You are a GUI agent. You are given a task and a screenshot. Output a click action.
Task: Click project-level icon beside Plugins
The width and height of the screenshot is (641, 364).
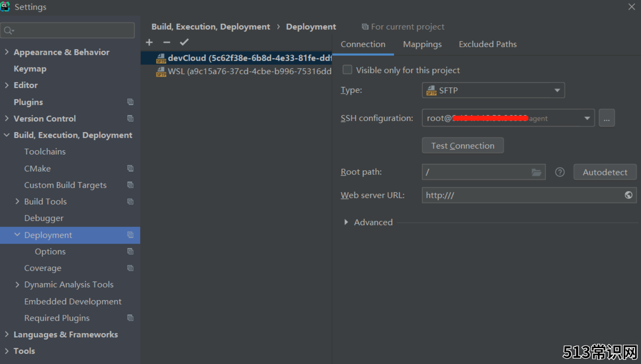tap(130, 102)
